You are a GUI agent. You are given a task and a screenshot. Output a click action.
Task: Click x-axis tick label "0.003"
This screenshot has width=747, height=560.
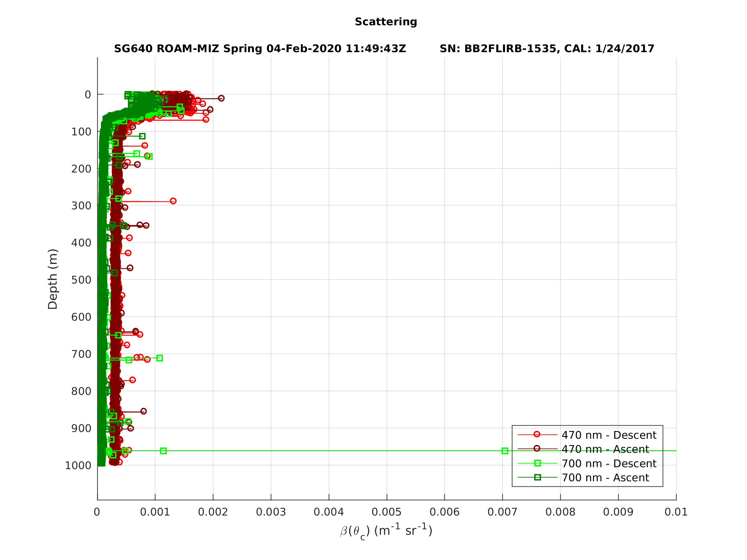[x=271, y=512]
